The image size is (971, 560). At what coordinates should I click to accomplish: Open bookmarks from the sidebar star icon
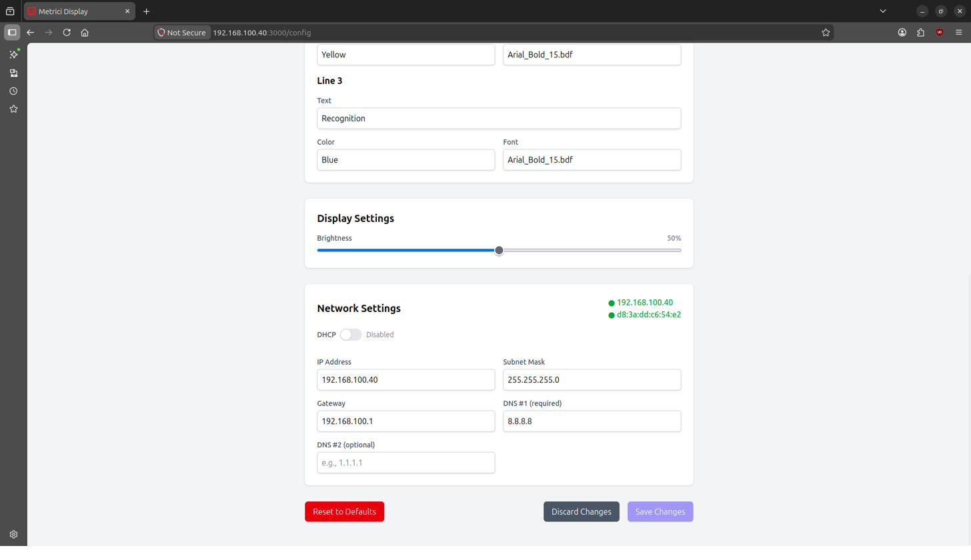(x=13, y=109)
